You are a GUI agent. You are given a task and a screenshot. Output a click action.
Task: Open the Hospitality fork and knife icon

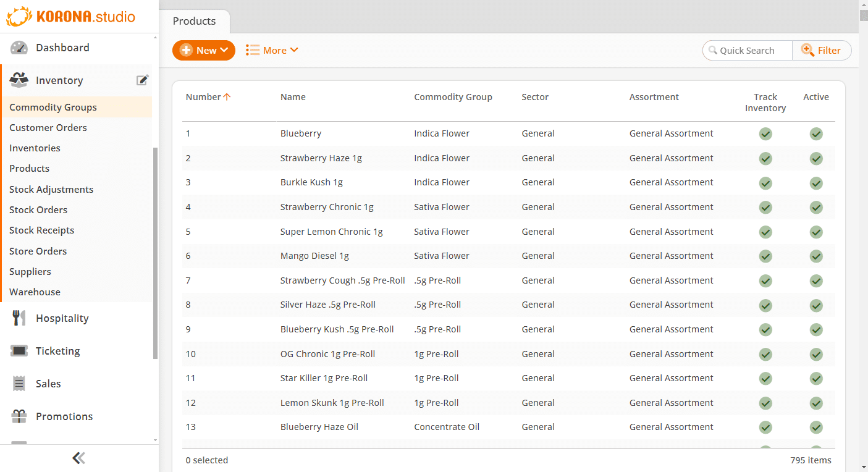click(x=19, y=318)
